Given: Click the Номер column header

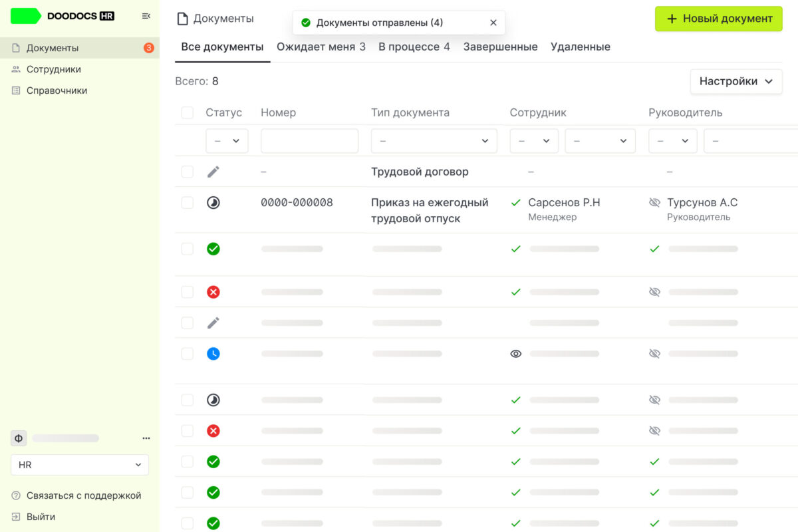Looking at the screenshot, I should coord(278,112).
